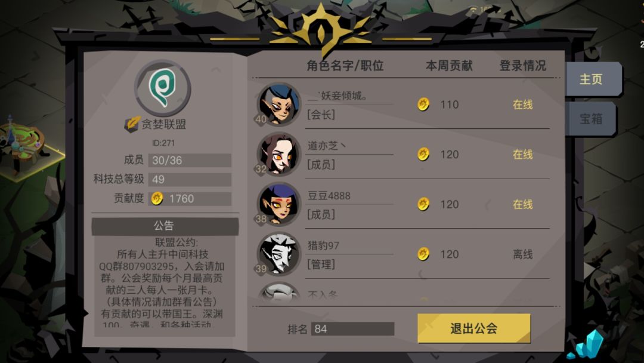Screen dimensions: 644x363
Task: Click the feather badge beside 贪婪联盟
Action: [x=132, y=124]
